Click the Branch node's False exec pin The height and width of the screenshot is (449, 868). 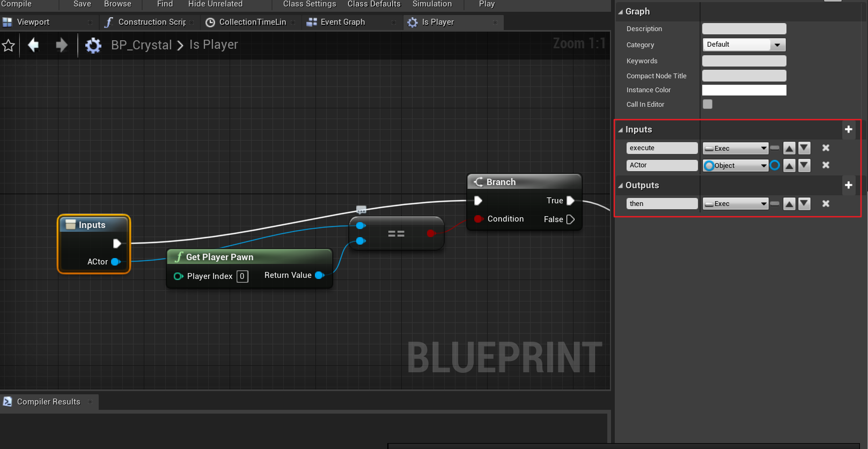click(x=570, y=219)
